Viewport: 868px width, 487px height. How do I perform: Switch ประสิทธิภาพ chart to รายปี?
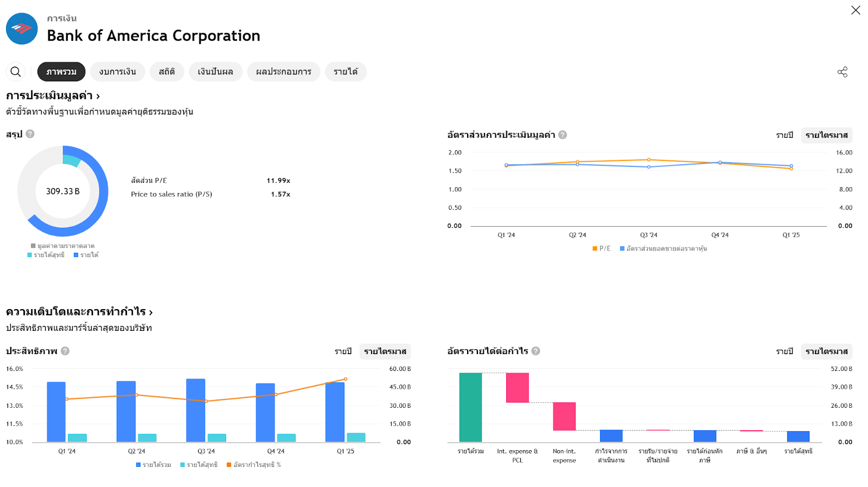tap(343, 351)
